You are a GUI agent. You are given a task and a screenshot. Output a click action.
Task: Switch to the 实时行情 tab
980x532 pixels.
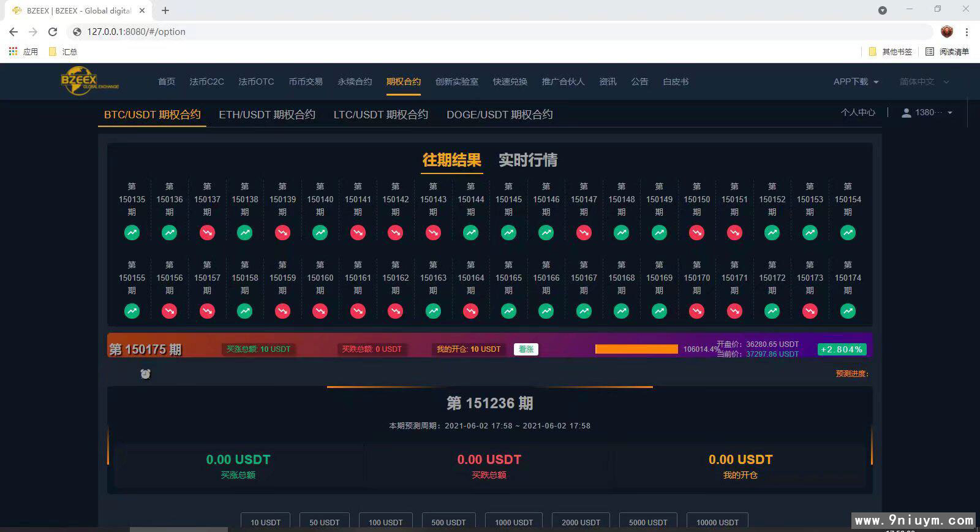tap(527, 160)
